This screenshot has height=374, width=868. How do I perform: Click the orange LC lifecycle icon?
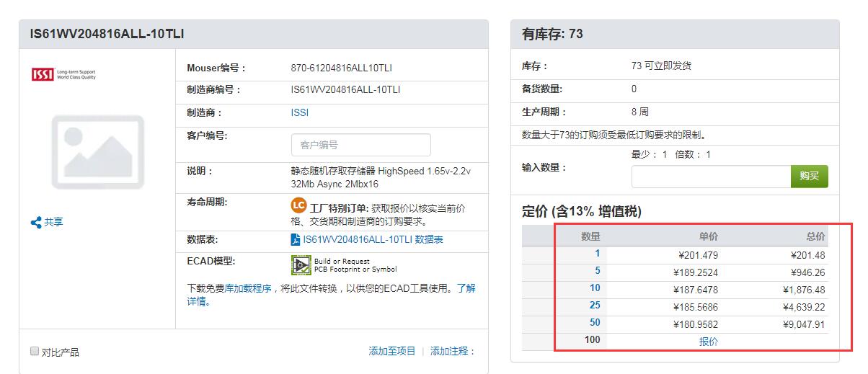(x=298, y=205)
